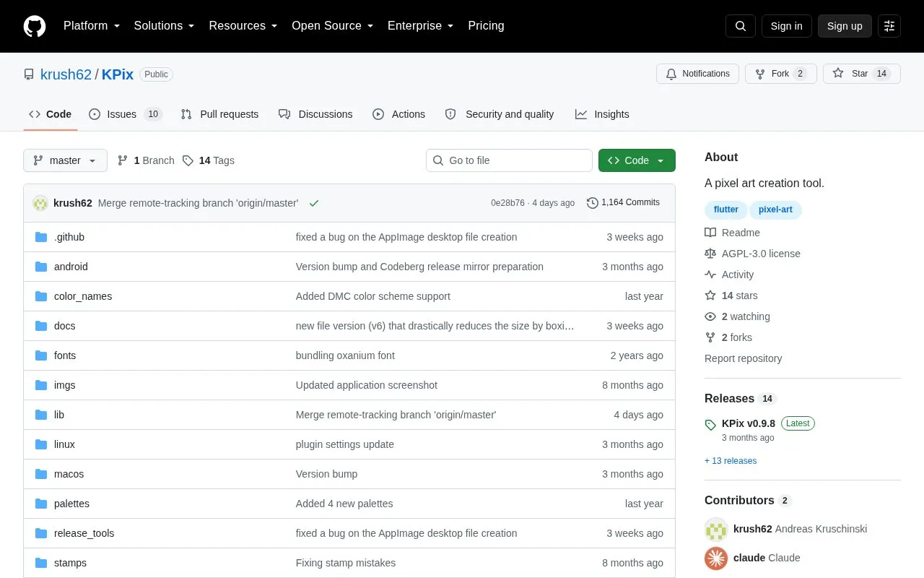View the 1,164 Commits history
Viewport: 924px width, 578px height.
(x=624, y=203)
